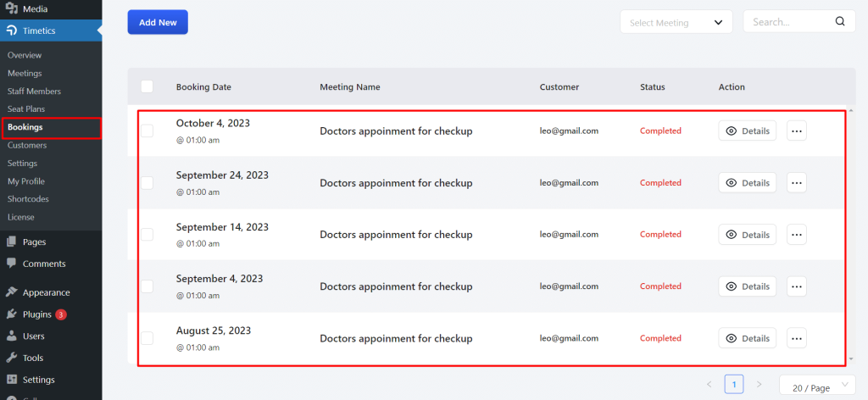Open more options for September 4 booking
The height and width of the screenshot is (400, 868).
coord(796,286)
